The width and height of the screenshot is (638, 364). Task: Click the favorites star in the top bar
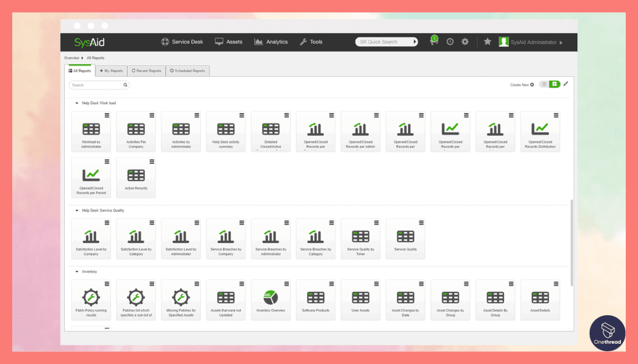(488, 41)
